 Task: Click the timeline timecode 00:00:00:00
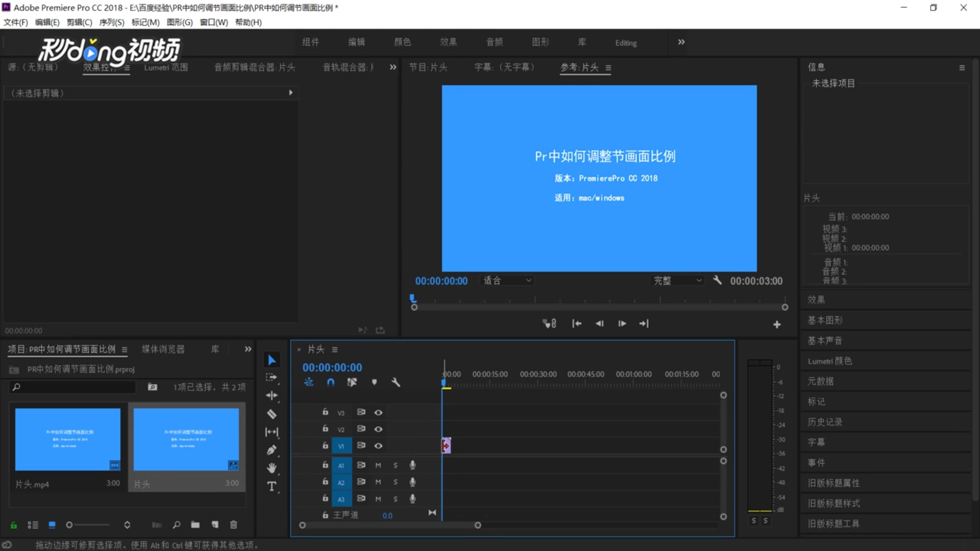click(x=332, y=367)
